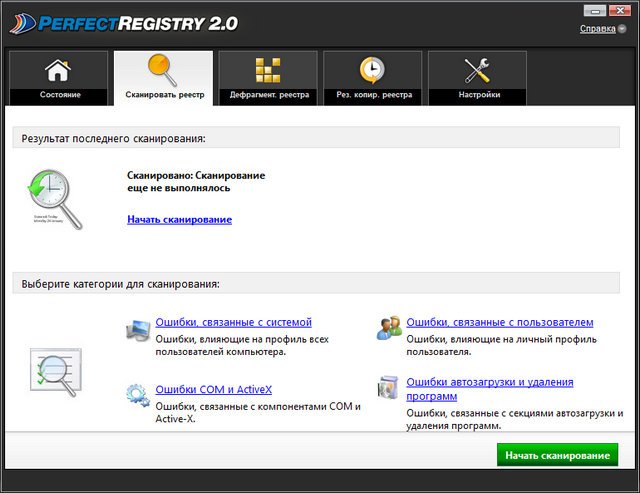Screen dimensions: 640x493
Task: Open the Ошибки, связанные с пользователем link
Action: 499,322
